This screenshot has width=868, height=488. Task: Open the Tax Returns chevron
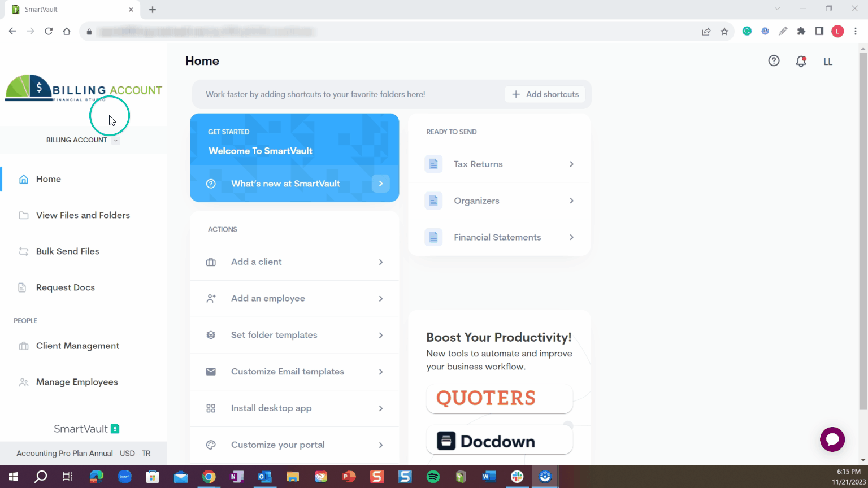click(x=571, y=164)
